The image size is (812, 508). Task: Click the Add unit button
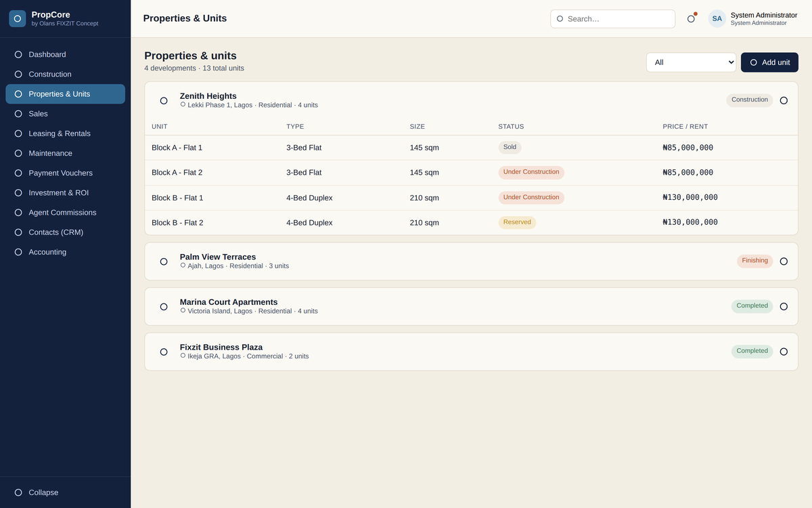coord(769,62)
